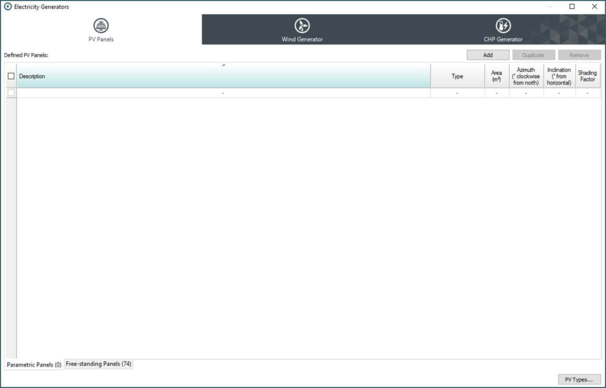The height and width of the screenshot is (388, 606).
Task: Click the sort arrow above Description
Action: tap(223, 65)
